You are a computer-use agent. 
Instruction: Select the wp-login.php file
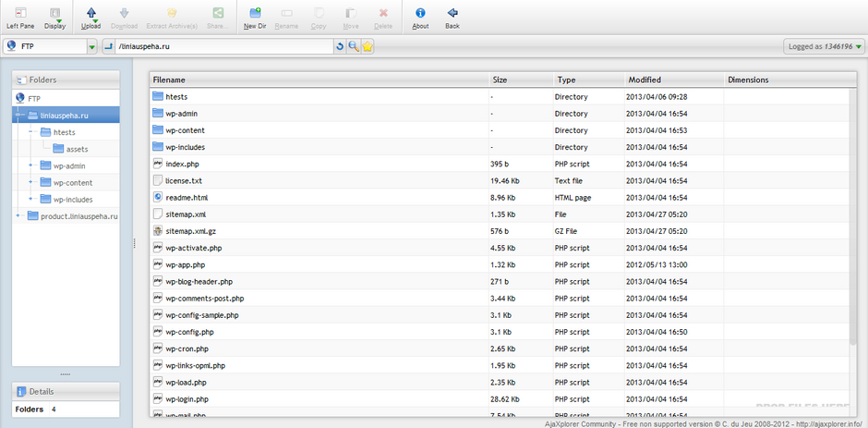[x=500, y=399]
